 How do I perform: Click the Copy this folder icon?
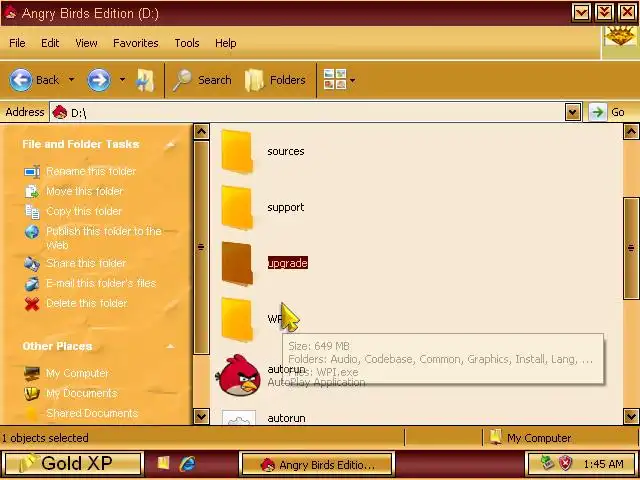[x=32, y=211]
